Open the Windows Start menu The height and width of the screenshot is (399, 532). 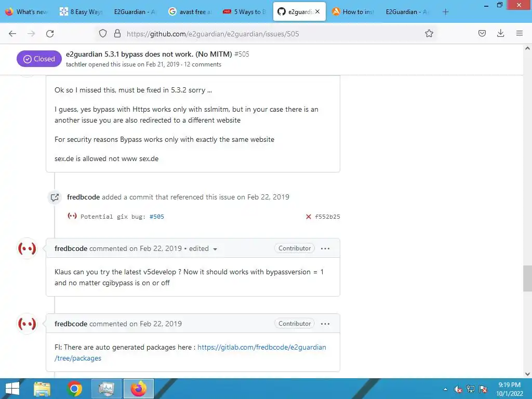[12, 389]
